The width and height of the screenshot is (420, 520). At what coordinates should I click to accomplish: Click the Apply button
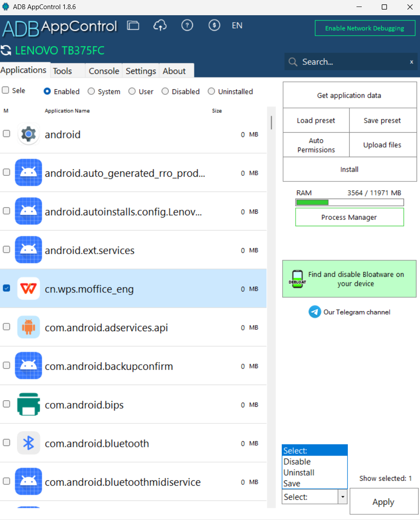coord(383,501)
